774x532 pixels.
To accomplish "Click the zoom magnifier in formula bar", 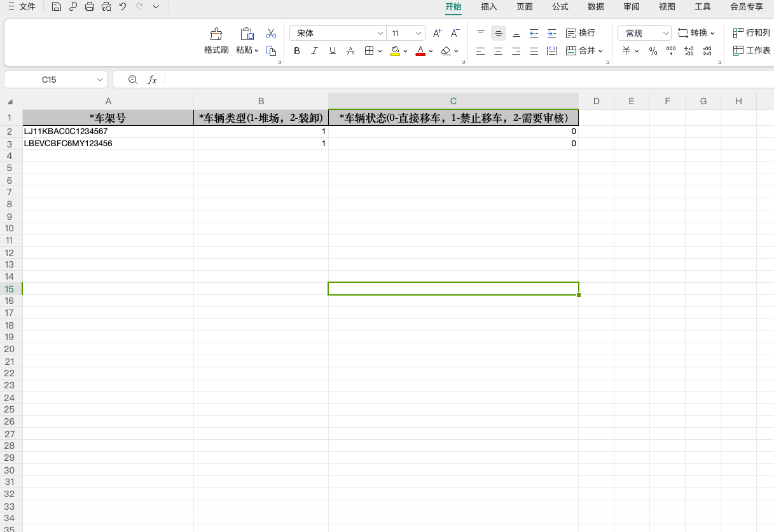I will [133, 79].
